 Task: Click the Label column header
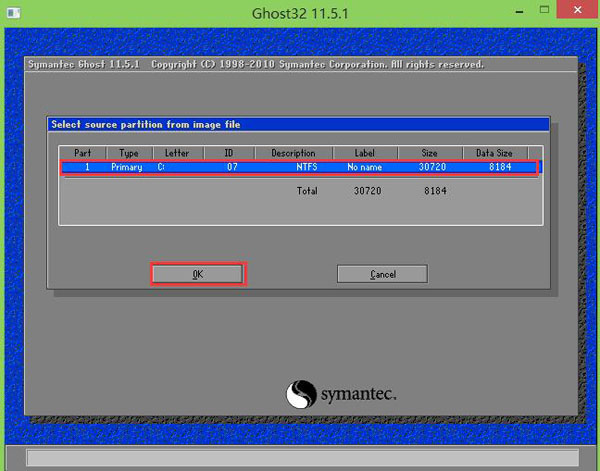365,153
